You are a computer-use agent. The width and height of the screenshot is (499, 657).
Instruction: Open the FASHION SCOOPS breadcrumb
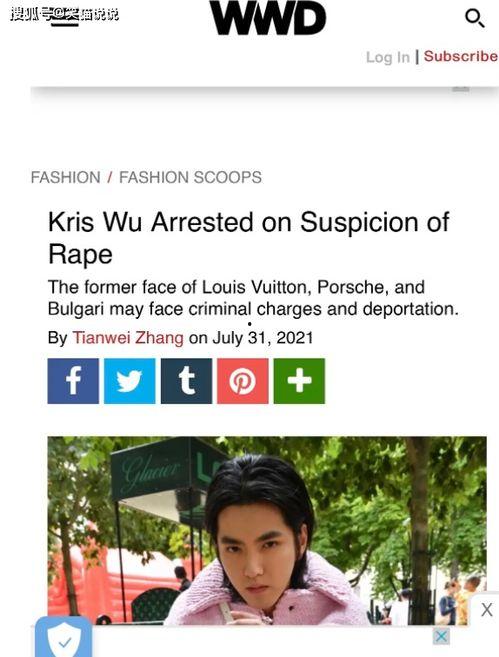point(190,177)
